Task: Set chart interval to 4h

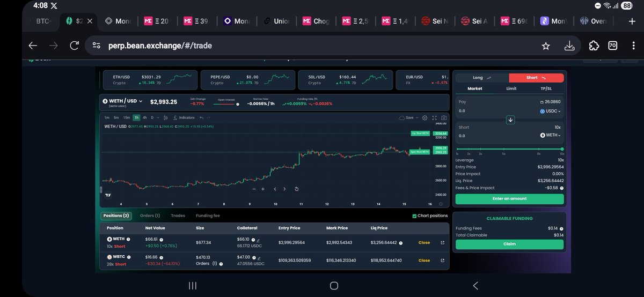Action: point(145,117)
